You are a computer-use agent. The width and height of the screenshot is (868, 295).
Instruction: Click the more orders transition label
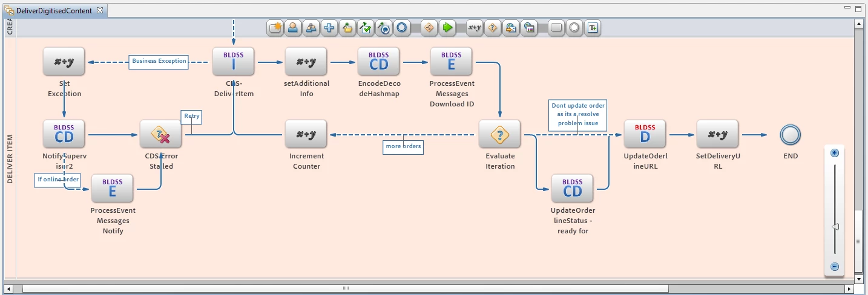(403, 146)
